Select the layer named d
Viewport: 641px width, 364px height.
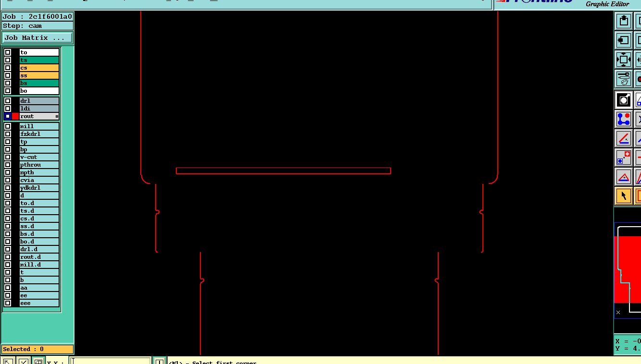[x=39, y=195]
